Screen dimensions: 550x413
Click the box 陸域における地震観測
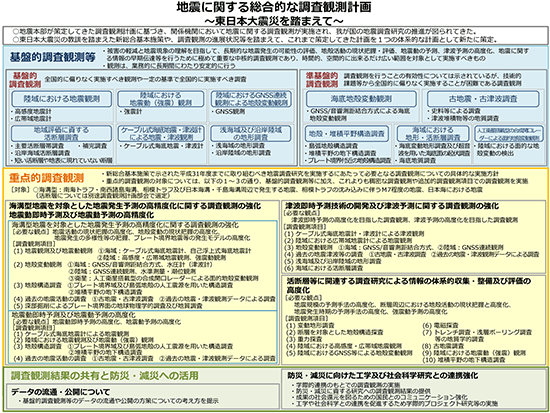[x=62, y=99]
